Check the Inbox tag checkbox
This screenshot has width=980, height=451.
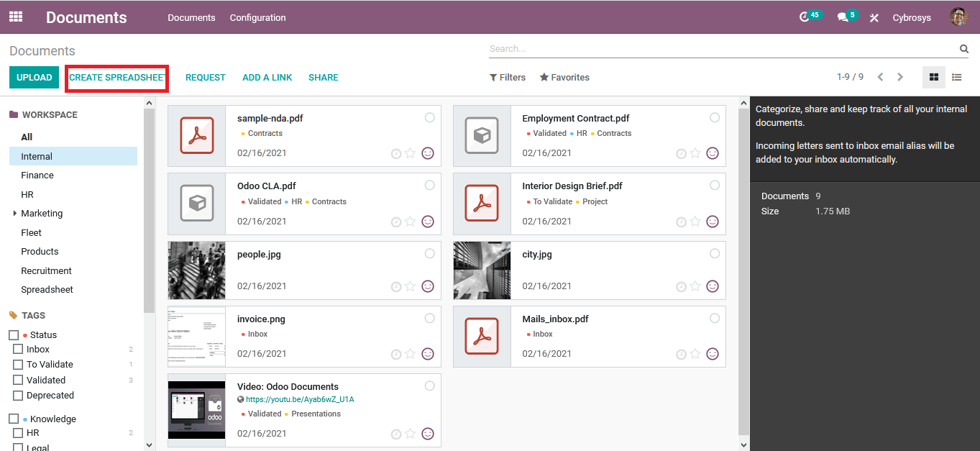coord(18,349)
